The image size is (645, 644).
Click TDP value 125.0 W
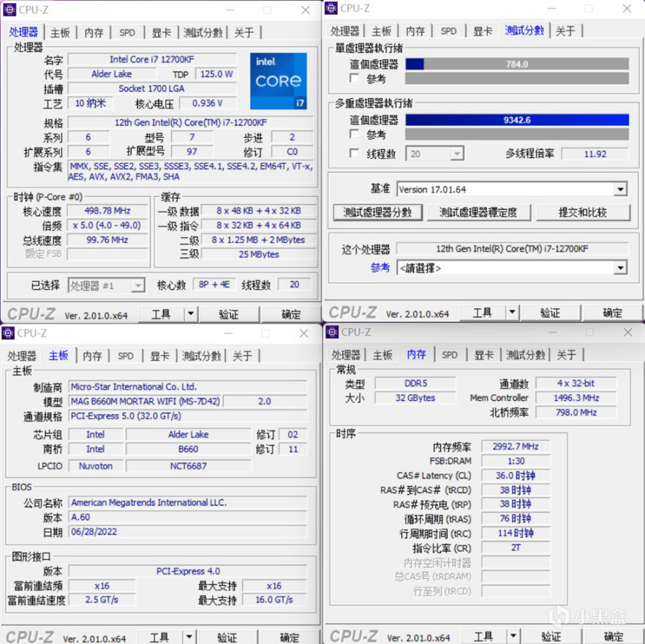click(x=216, y=74)
